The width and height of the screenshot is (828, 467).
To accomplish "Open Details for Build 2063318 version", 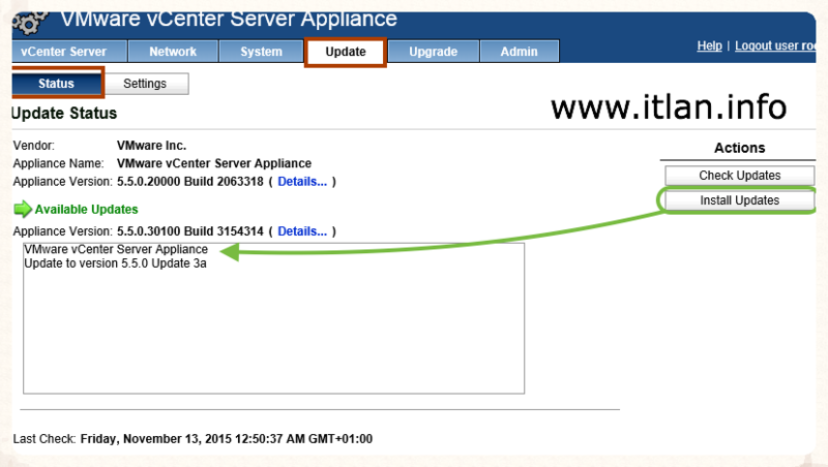I will click(x=301, y=182).
